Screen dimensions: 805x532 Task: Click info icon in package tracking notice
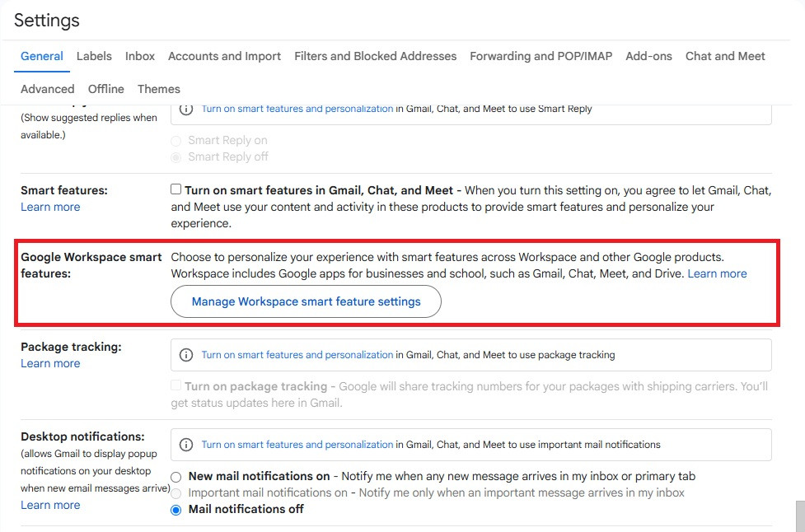(x=186, y=355)
